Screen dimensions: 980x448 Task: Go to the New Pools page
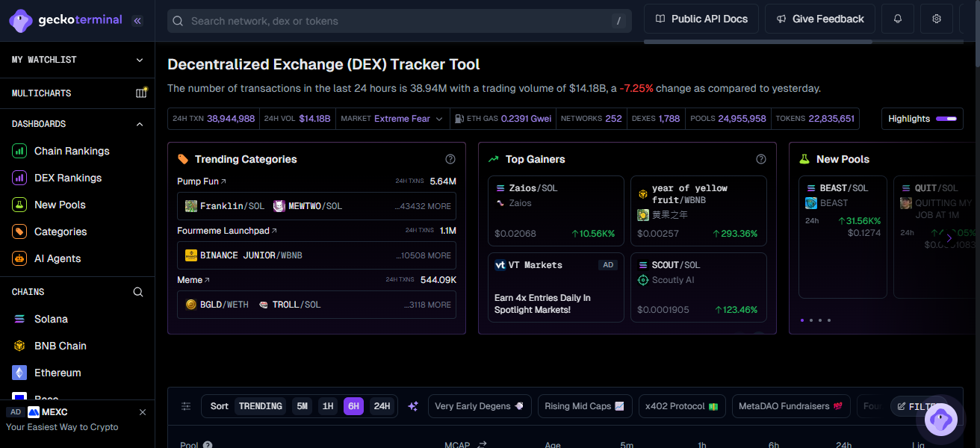(60, 205)
